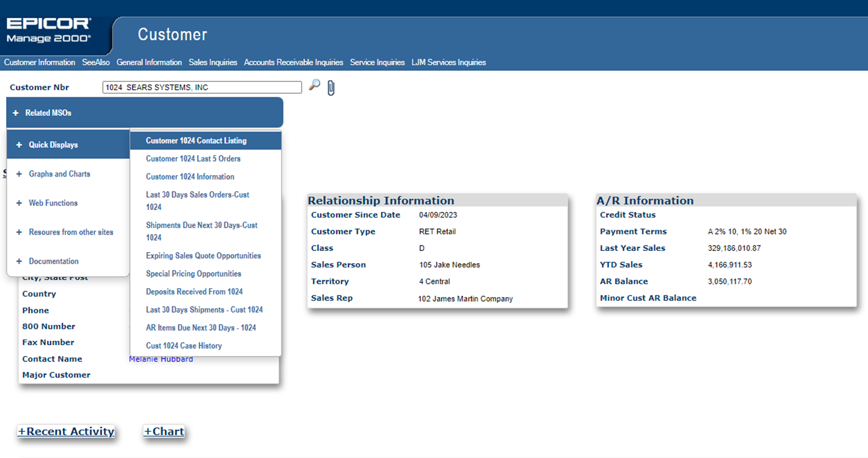
Task: Expand the Quick Displays section
Action: 68,145
